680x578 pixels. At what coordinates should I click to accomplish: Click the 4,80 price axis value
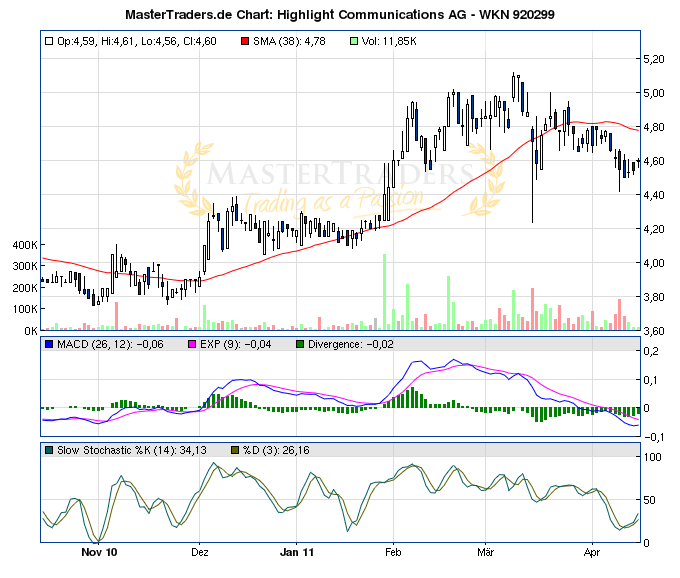654,127
